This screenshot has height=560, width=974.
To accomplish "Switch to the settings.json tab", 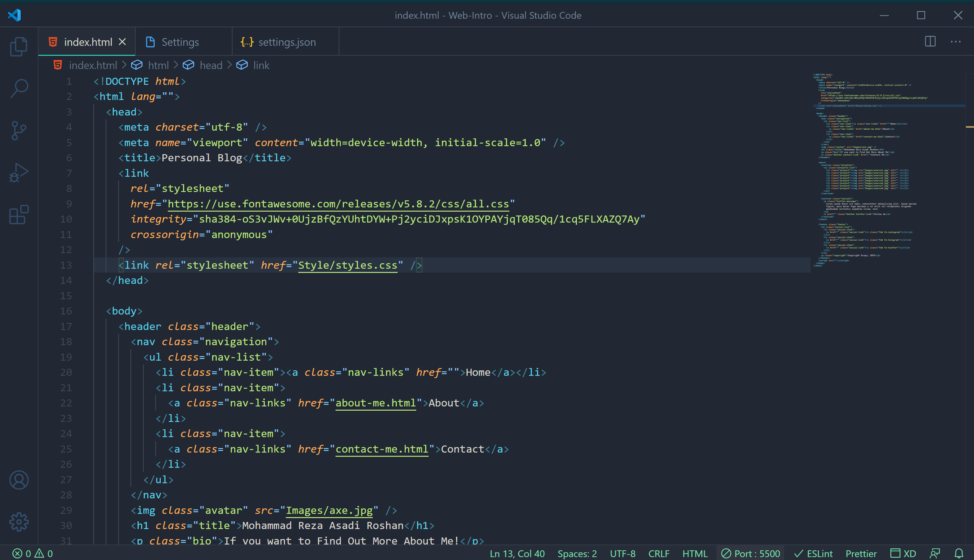I will click(287, 42).
